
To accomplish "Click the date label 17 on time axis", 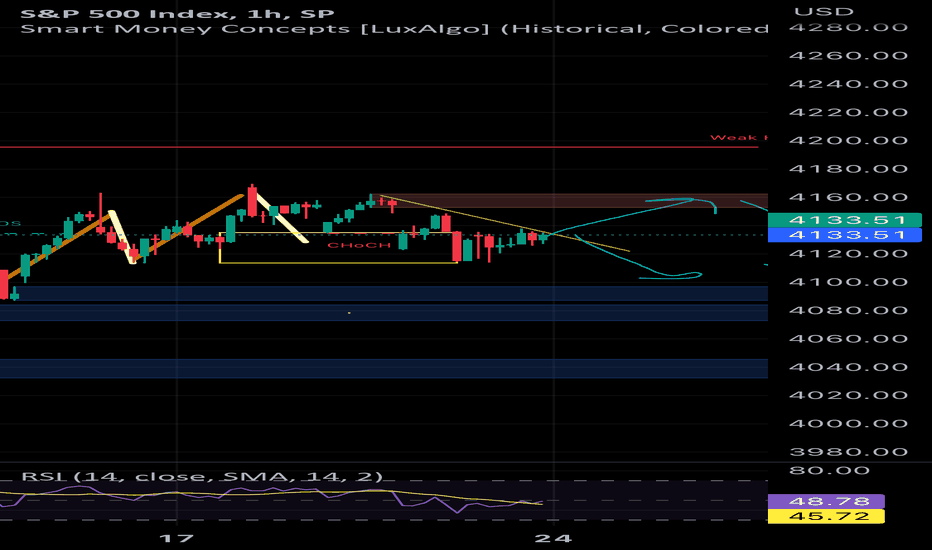I will [177, 539].
